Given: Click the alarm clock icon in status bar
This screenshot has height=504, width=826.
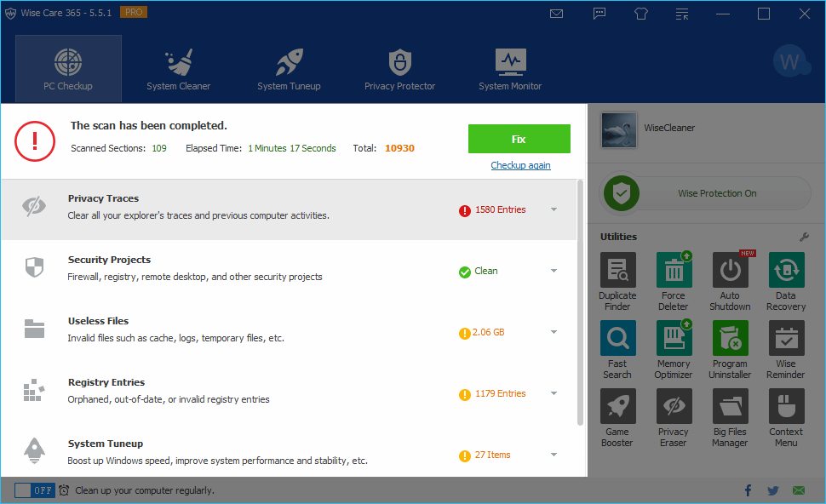Looking at the screenshot, I should click(64, 490).
